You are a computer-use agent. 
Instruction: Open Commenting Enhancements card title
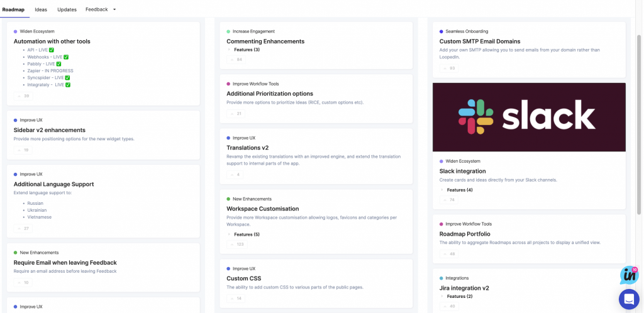point(265,41)
